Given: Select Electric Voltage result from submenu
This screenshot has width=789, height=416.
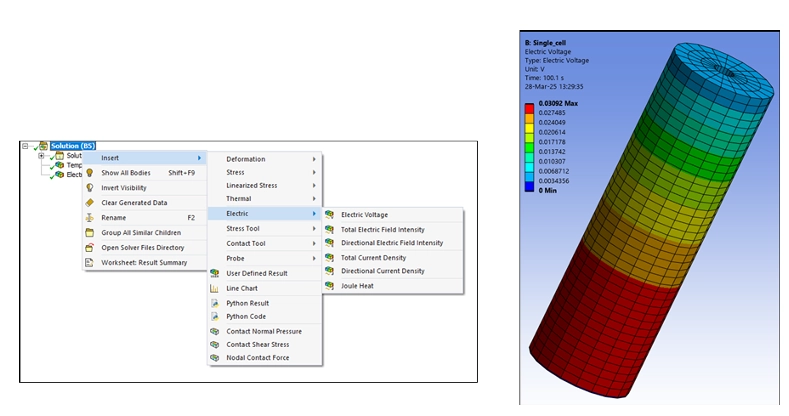Looking at the screenshot, I should [x=364, y=214].
